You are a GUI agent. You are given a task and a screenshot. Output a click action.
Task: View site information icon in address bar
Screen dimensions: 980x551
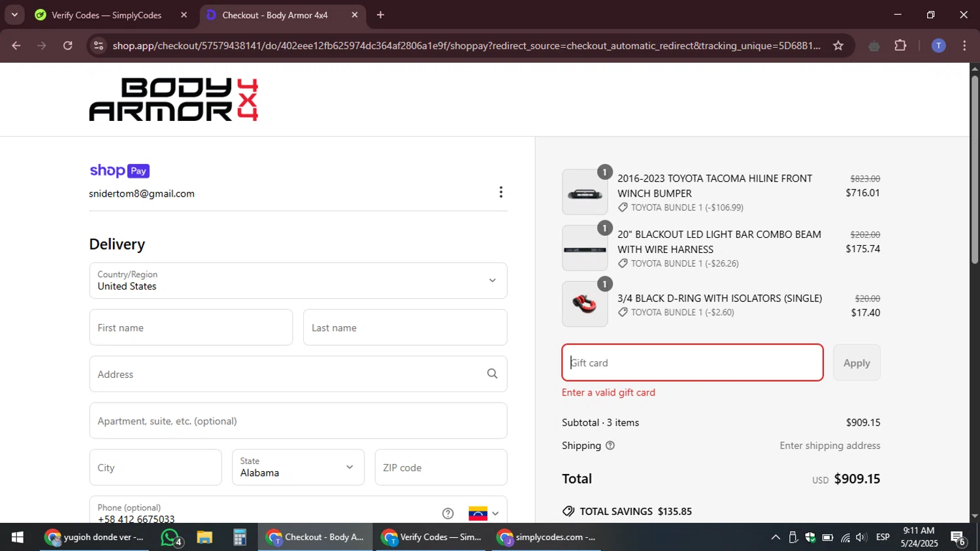[99, 46]
